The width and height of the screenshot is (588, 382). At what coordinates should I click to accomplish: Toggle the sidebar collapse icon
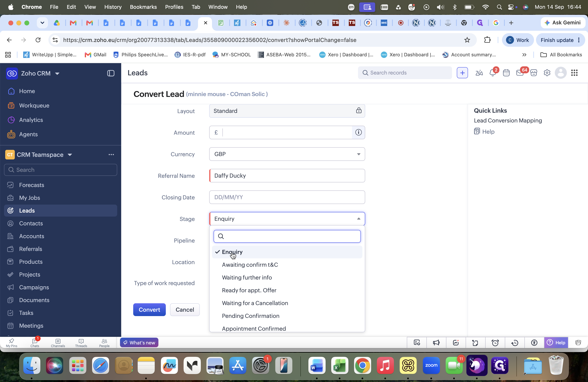111,73
